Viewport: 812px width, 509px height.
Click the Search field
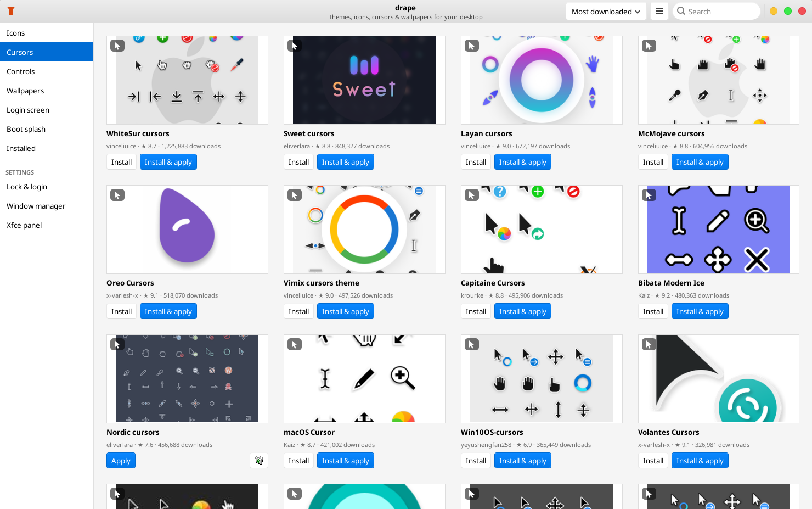717,12
